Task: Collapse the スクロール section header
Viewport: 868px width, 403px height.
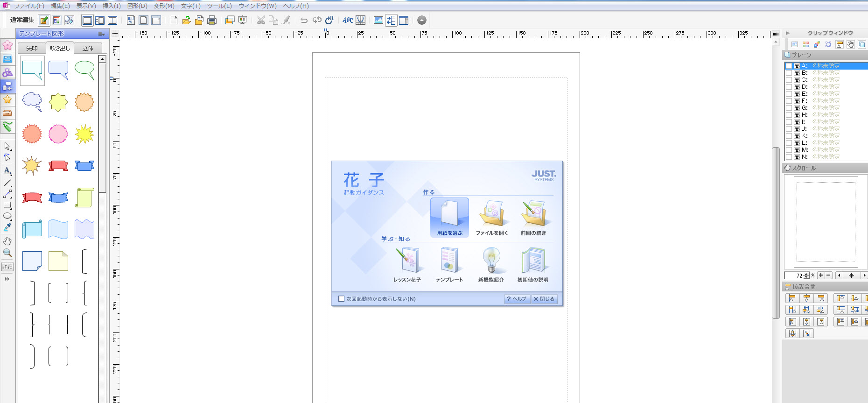Action: pyautogui.click(x=825, y=168)
